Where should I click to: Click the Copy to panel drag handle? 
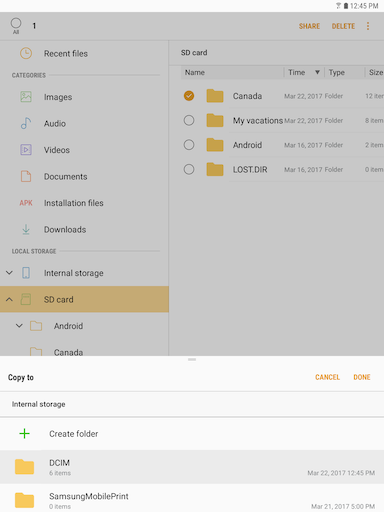pos(192,359)
